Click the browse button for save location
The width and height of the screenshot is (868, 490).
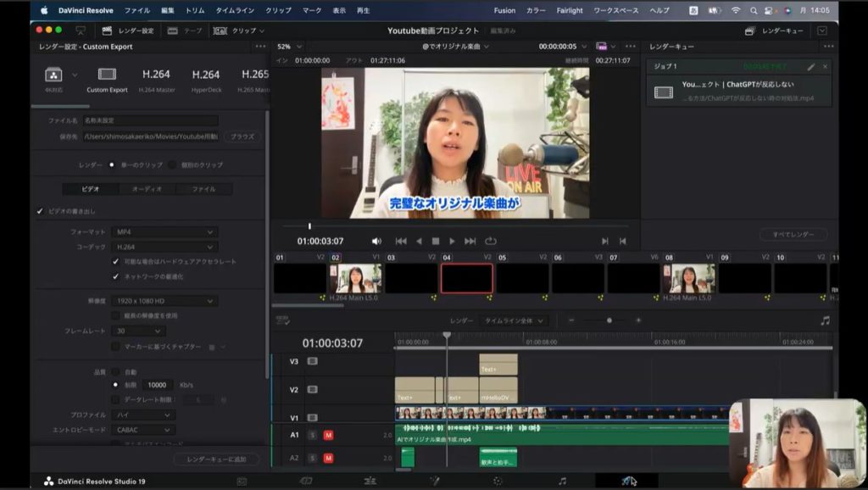coord(242,136)
